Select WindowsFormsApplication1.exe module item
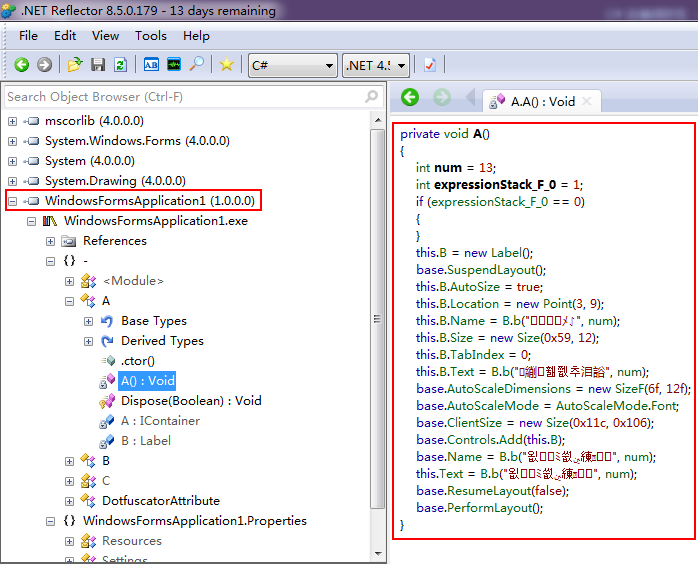The image size is (698, 564). (156, 221)
